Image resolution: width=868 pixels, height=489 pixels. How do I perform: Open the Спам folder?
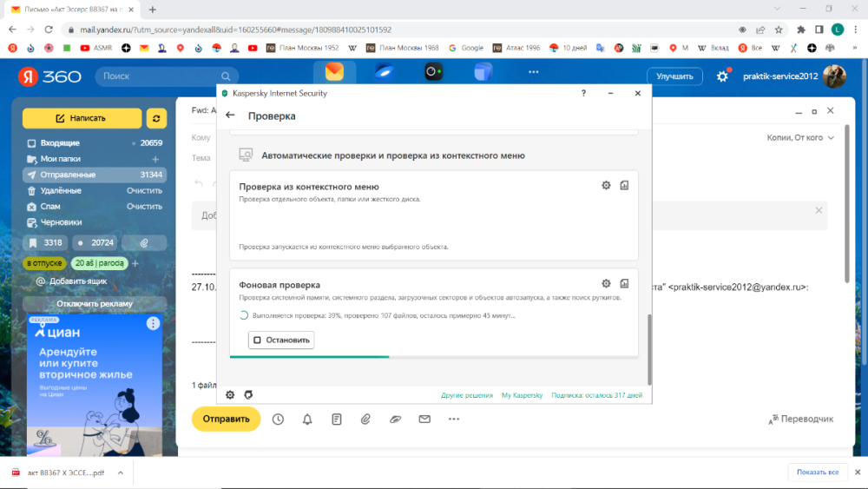(x=49, y=207)
